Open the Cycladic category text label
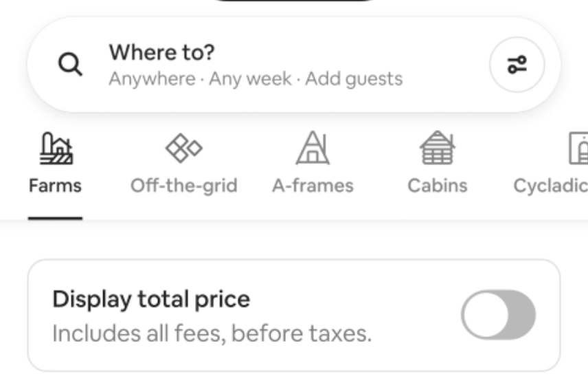588x392 pixels. (550, 186)
